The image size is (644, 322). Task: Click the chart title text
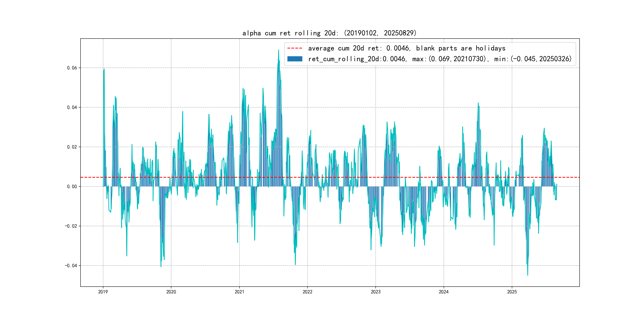[329, 33]
